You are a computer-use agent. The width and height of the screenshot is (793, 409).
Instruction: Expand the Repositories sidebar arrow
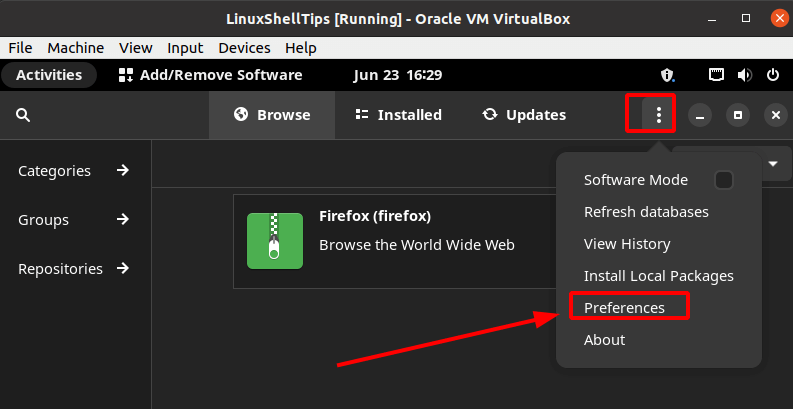tap(122, 268)
